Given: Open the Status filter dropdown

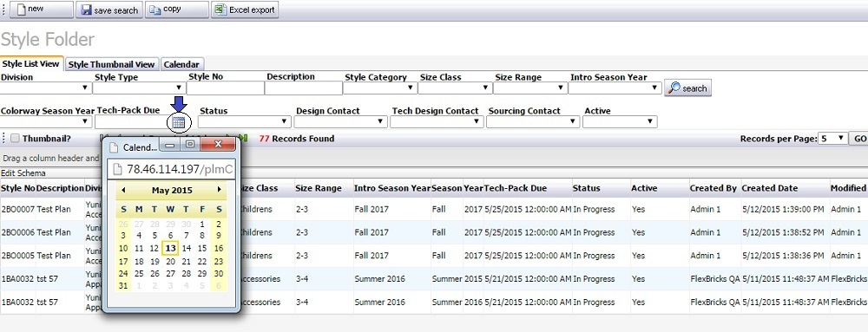Looking at the screenshot, I should tap(244, 121).
